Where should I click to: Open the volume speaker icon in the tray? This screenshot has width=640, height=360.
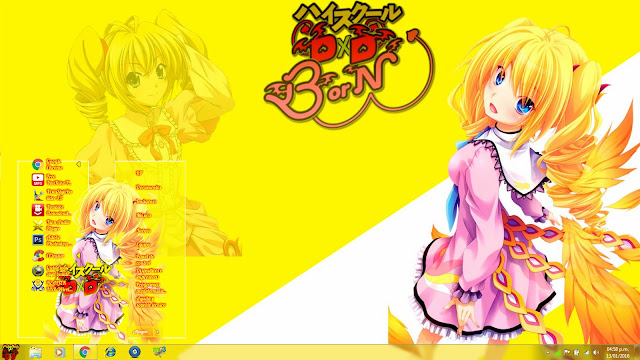[596, 352]
